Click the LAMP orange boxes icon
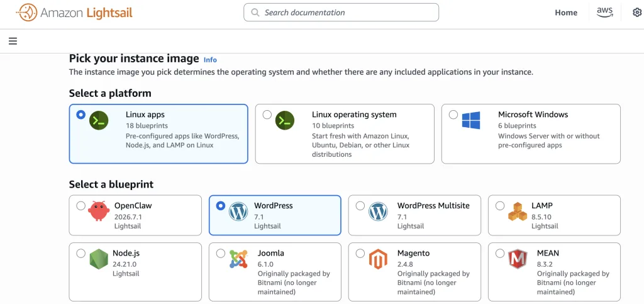This screenshot has height=304, width=644. click(x=518, y=211)
